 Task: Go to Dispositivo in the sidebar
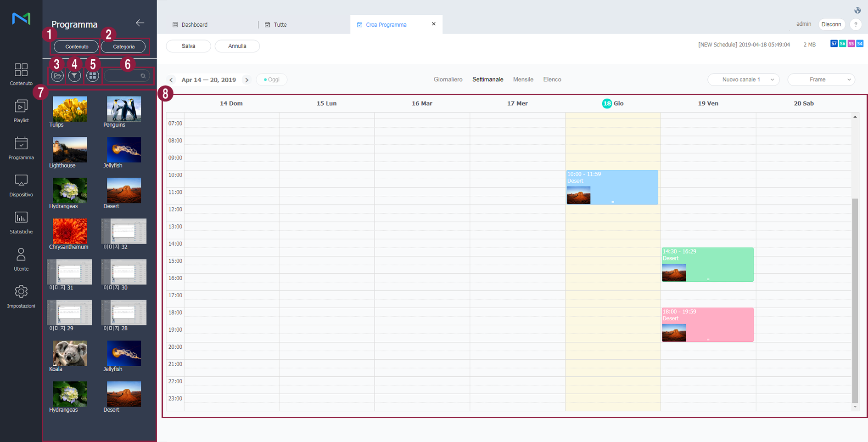pos(21,185)
